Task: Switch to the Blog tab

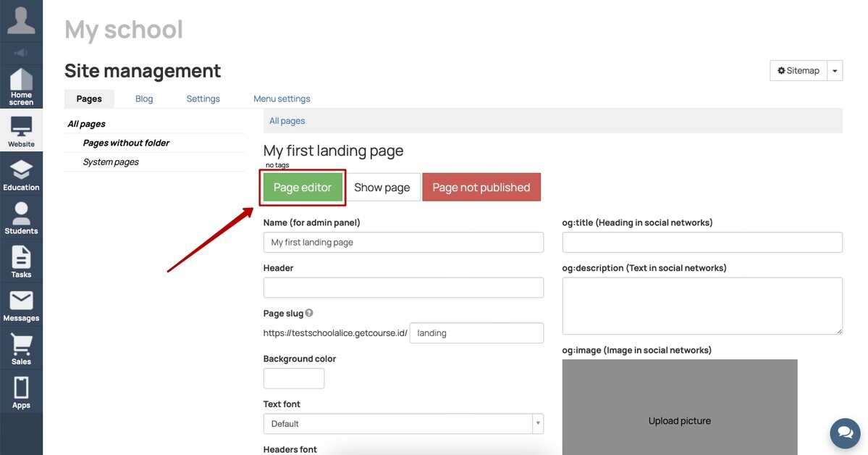Action: [144, 99]
